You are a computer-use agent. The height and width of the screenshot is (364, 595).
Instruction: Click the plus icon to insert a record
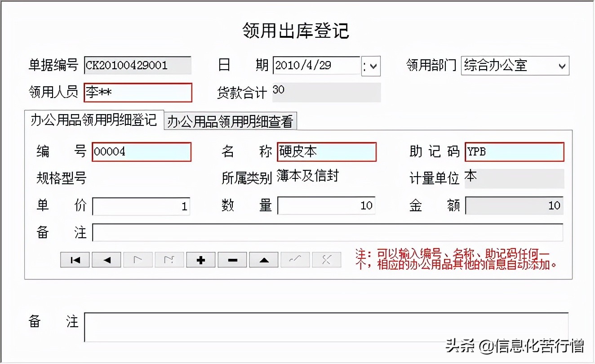[x=200, y=259]
